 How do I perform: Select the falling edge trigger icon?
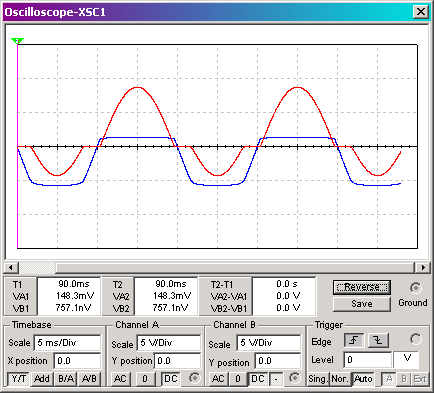pyautogui.click(x=378, y=340)
